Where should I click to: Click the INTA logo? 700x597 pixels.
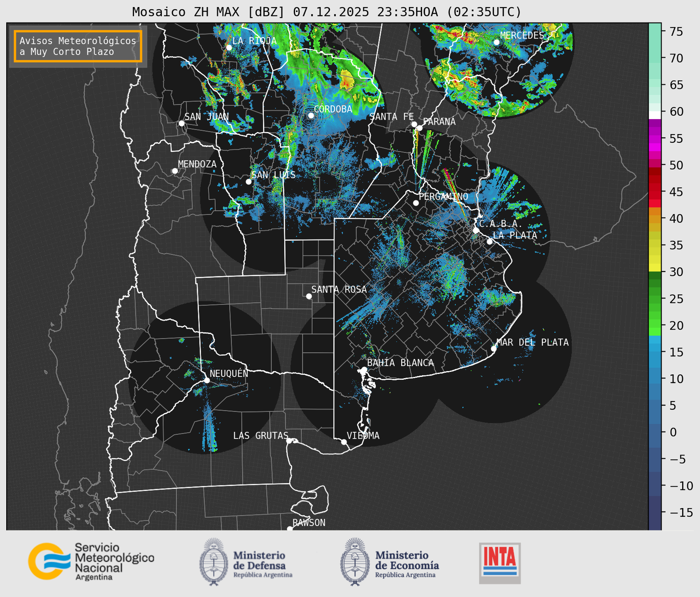pyautogui.click(x=500, y=563)
